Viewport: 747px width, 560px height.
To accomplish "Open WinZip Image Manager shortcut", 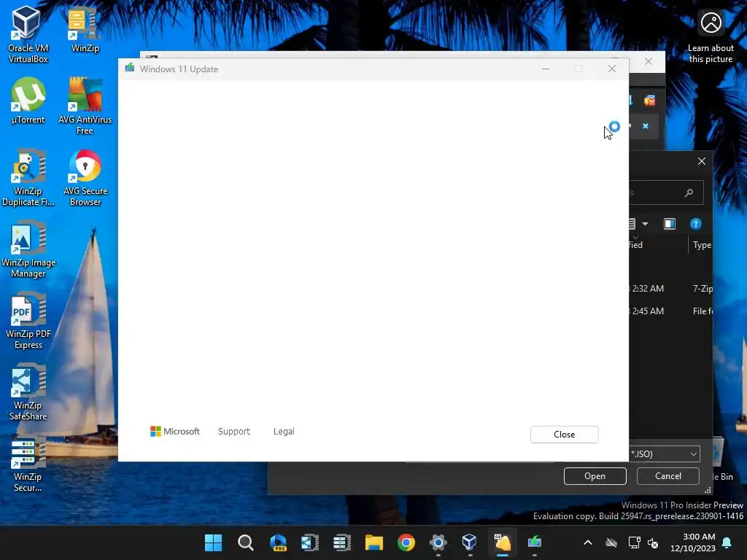I will pos(28,249).
